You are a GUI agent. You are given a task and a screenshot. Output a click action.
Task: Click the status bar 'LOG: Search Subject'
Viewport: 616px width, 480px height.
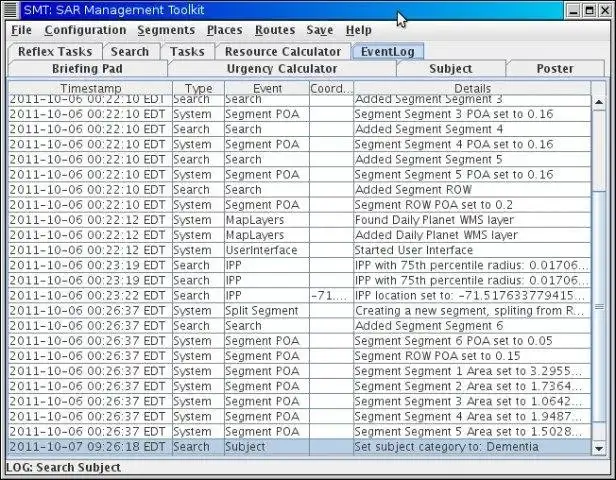(63, 467)
